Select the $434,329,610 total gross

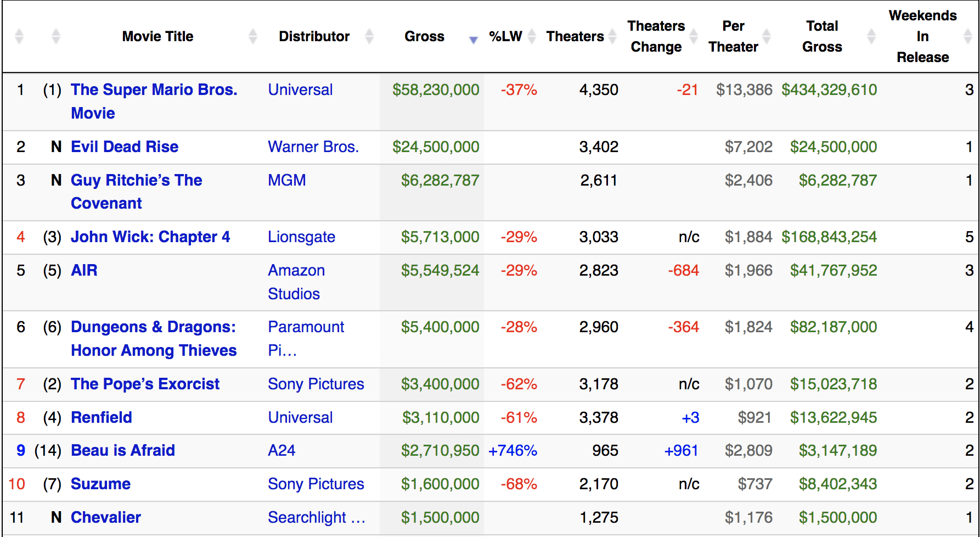[x=829, y=90]
